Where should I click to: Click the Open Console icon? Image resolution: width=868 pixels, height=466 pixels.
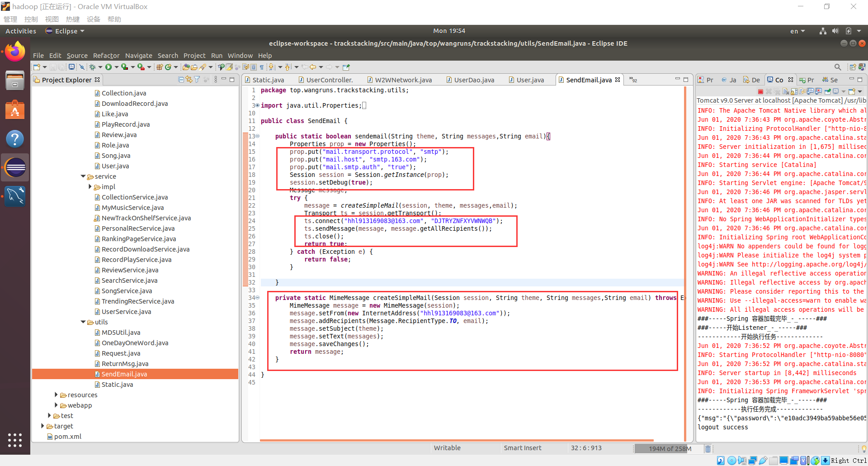click(x=852, y=91)
